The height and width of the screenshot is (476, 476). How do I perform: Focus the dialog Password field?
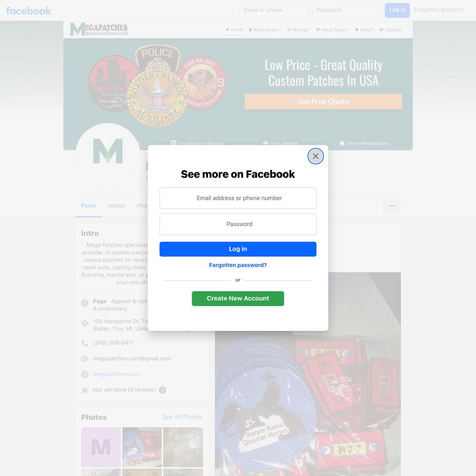click(x=238, y=224)
